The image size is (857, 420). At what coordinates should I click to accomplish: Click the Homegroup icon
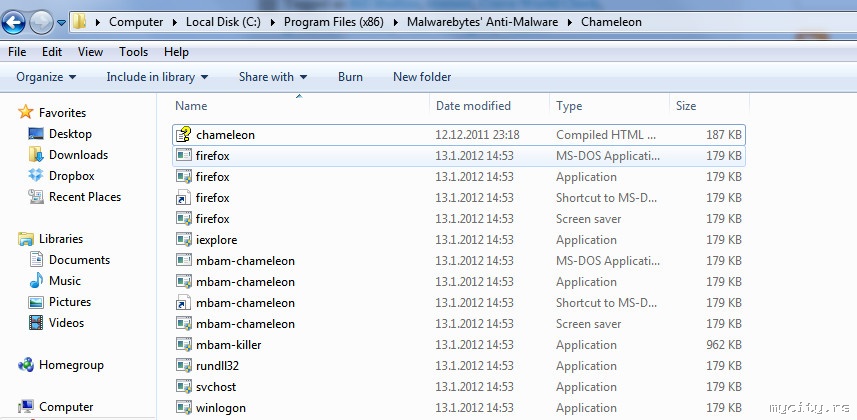pyautogui.click(x=26, y=365)
